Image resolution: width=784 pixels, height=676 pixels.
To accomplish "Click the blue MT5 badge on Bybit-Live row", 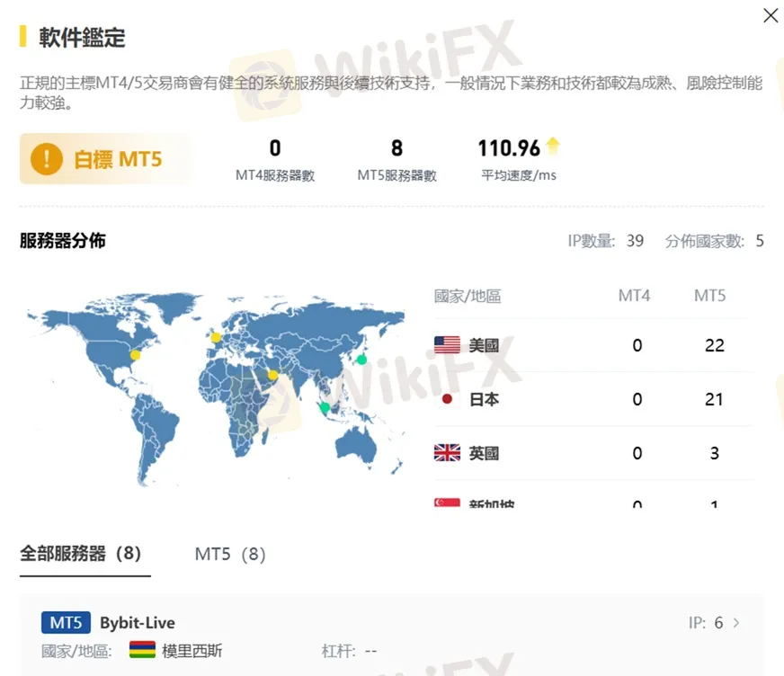I will [66, 622].
